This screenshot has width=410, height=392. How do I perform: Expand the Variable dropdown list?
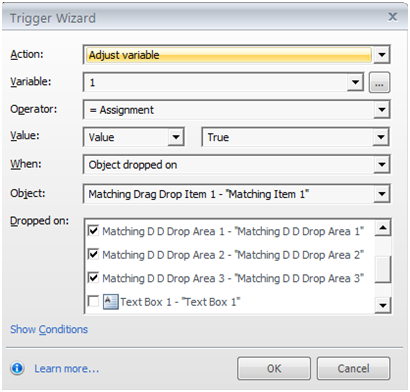[x=355, y=82]
